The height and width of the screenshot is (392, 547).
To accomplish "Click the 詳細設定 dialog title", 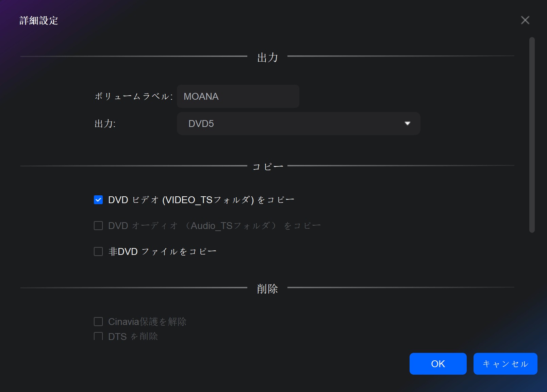I will point(39,20).
